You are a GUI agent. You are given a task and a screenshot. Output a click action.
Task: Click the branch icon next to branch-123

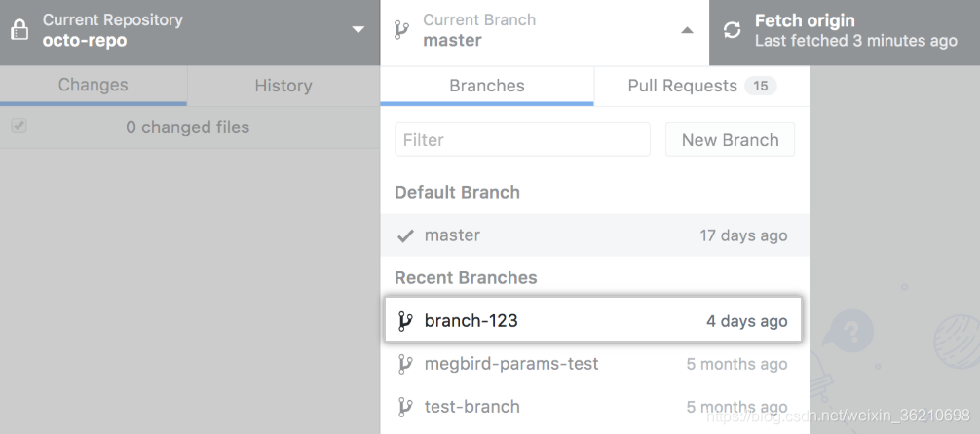(x=405, y=321)
